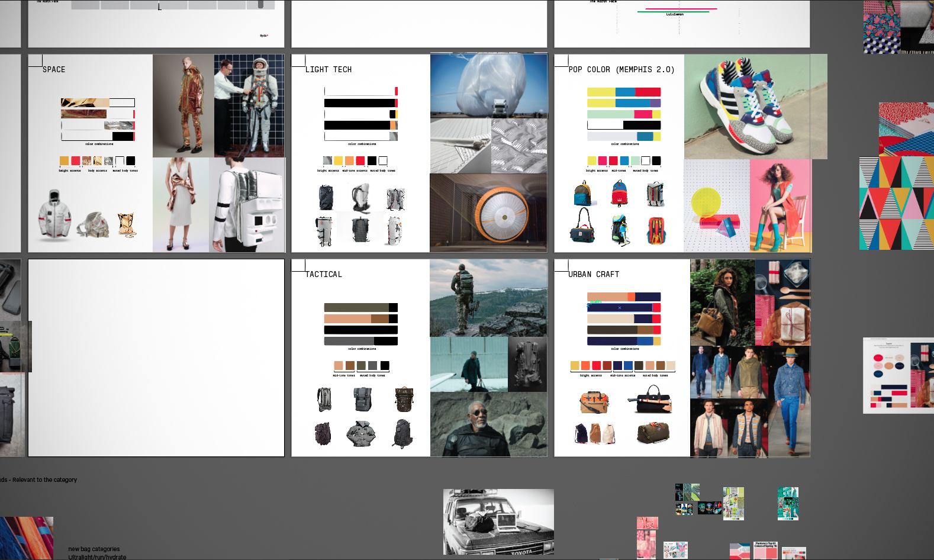Select the woman in white dress photo
This screenshot has width=934, height=560.
pos(181,205)
